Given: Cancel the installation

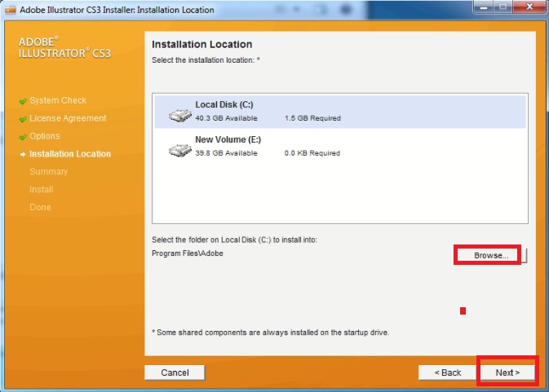Looking at the screenshot, I should pos(175,372).
